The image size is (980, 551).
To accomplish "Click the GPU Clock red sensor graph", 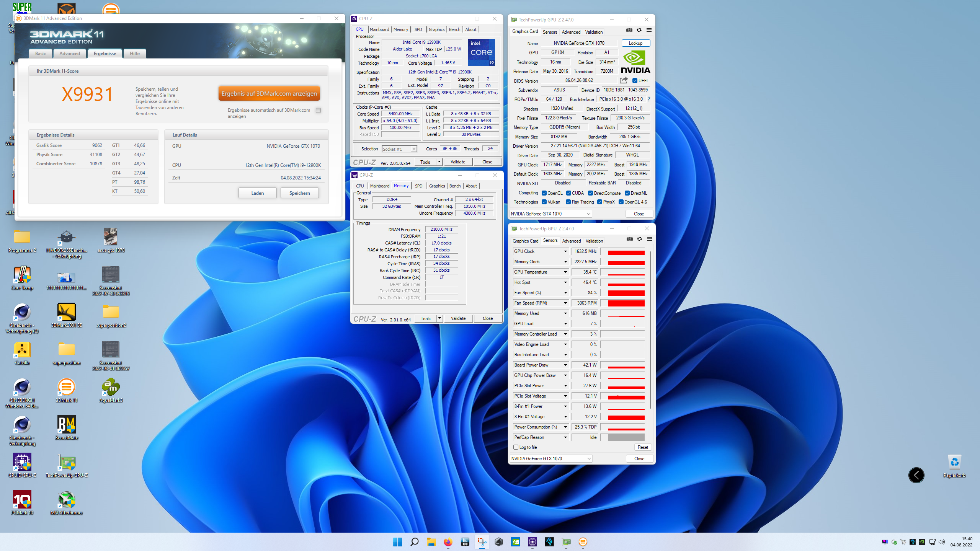I will [x=623, y=251].
